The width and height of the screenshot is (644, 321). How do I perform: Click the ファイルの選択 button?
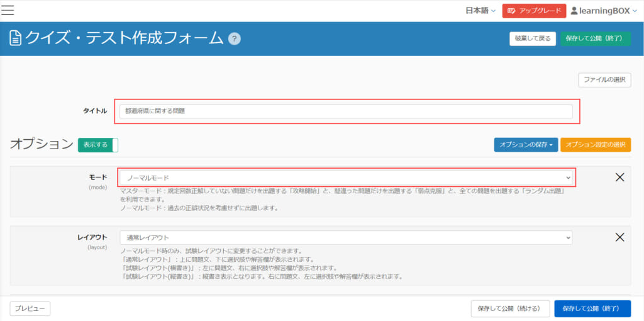pyautogui.click(x=604, y=80)
